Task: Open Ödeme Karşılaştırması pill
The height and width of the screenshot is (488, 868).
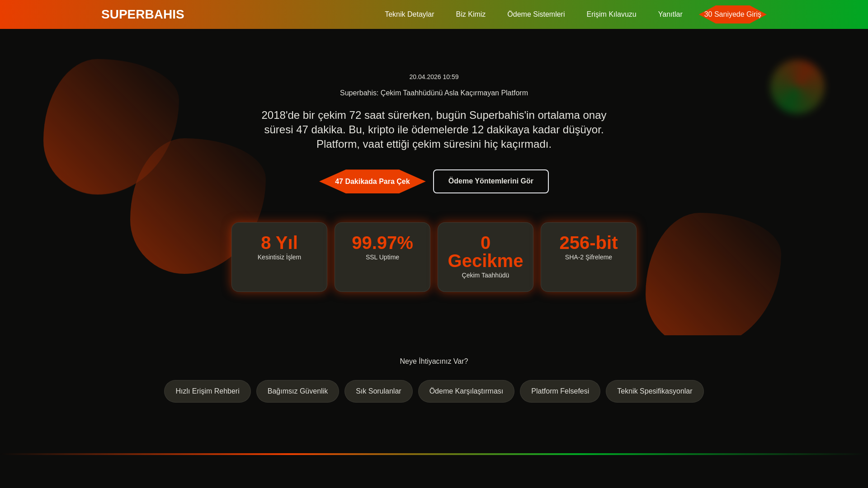Action: pos(466,391)
